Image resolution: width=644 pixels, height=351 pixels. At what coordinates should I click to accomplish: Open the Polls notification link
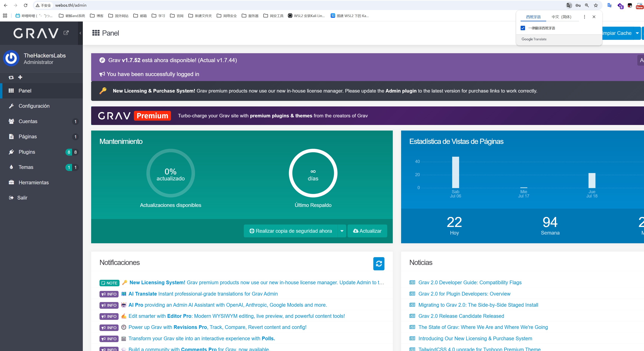[202, 339]
